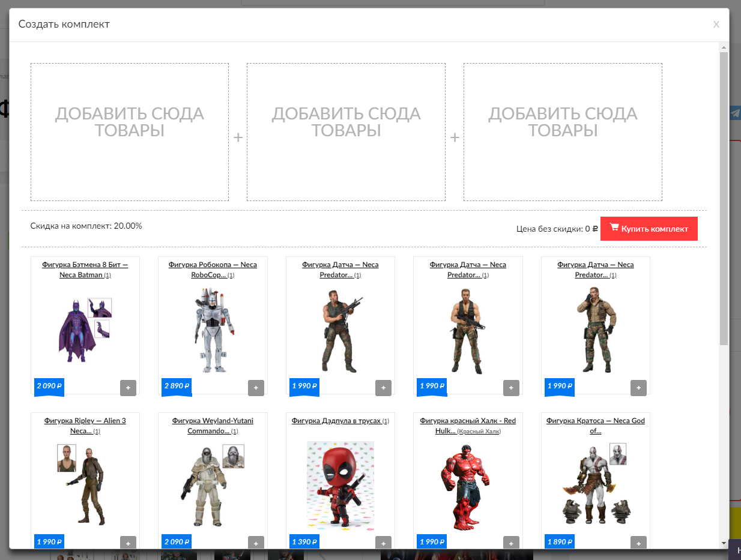This screenshot has height=560, width=741.
Task: Open Фигурка Робокопа Neca RoboCop link
Action: click(213, 269)
